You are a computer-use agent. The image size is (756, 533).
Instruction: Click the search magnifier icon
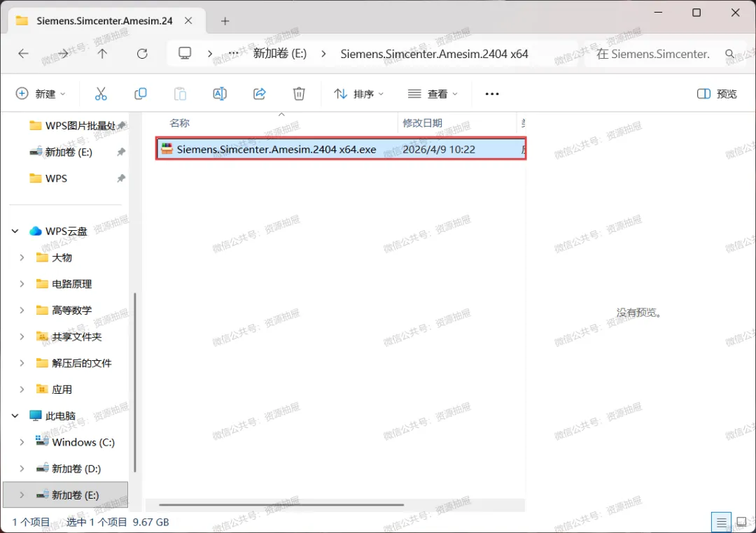tap(730, 53)
